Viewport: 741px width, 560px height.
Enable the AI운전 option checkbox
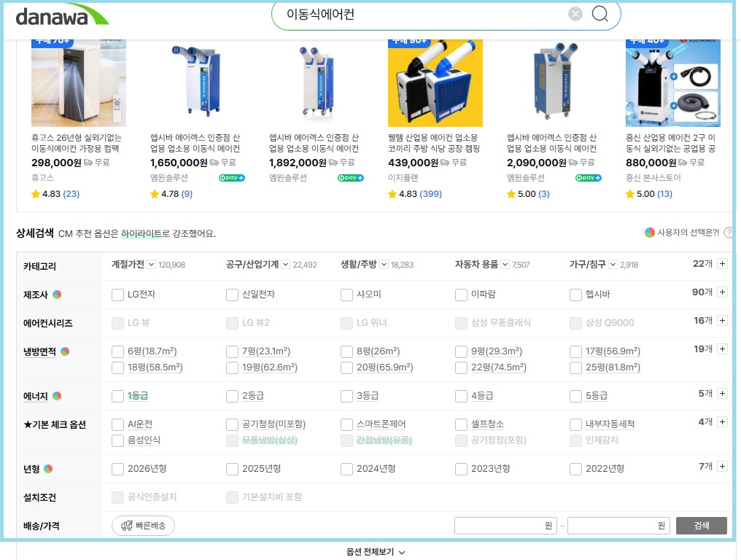117,424
